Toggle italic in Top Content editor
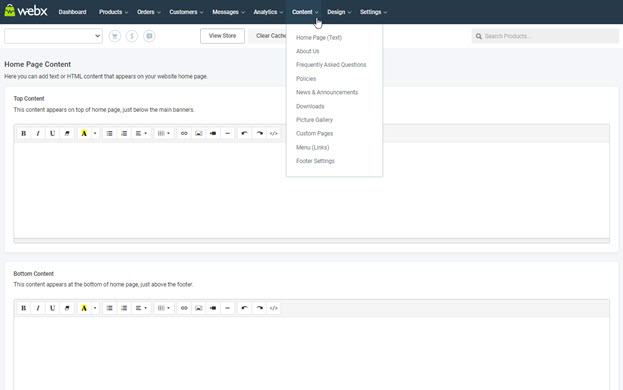The height and width of the screenshot is (390, 623). click(38, 133)
